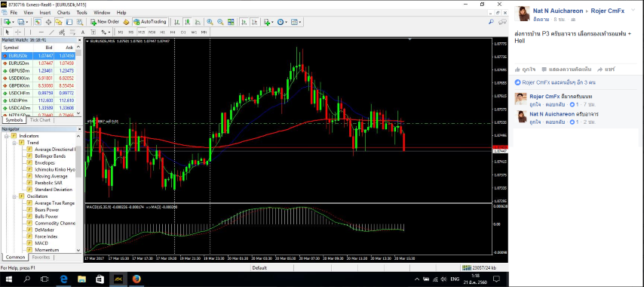Collapse the Indicators tree node

(x=7, y=136)
